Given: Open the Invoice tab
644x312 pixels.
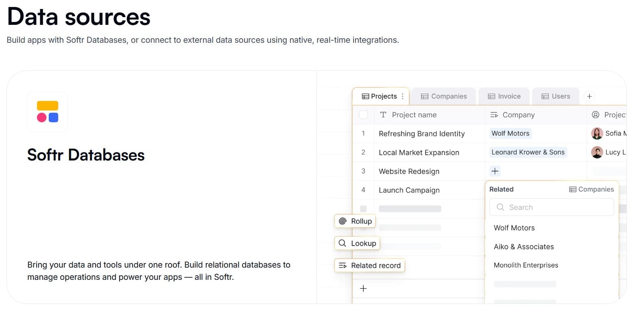Looking at the screenshot, I should click(504, 97).
